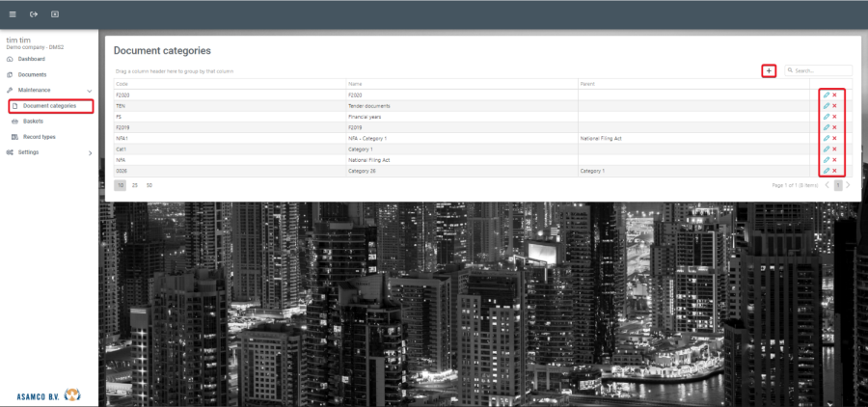Open Documents in the sidebar
868x407 pixels.
tap(32, 74)
